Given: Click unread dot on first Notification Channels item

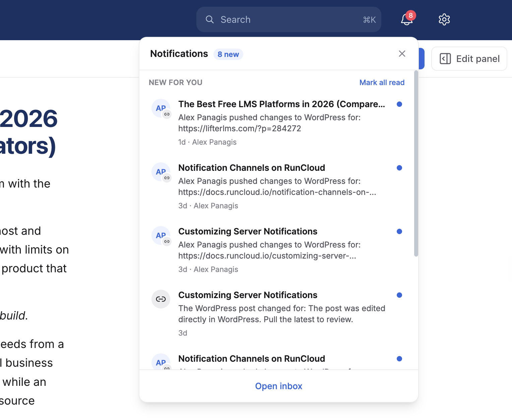Looking at the screenshot, I should point(399,168).
